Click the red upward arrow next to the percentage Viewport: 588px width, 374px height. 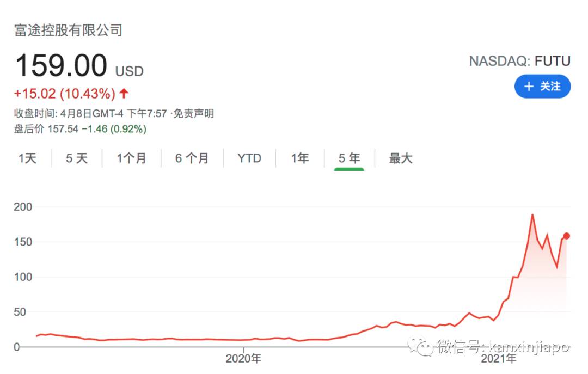124,93
